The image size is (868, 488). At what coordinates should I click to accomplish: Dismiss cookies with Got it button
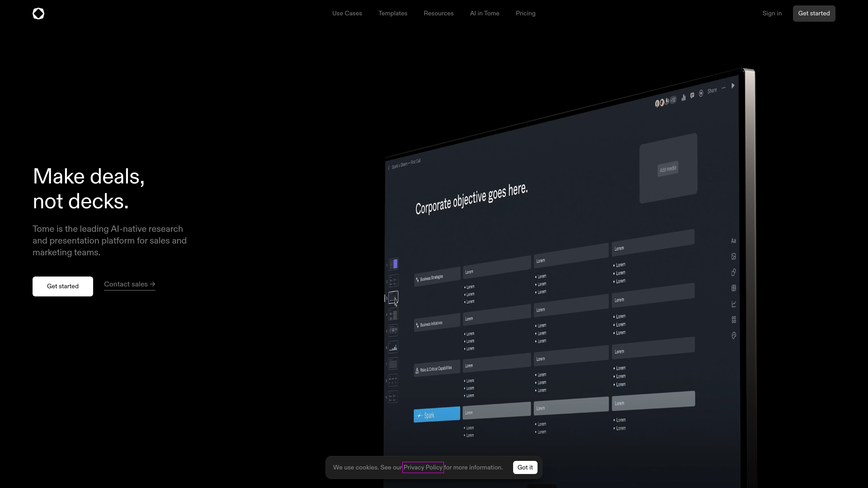pyautogui.click(x=525, y=468)
